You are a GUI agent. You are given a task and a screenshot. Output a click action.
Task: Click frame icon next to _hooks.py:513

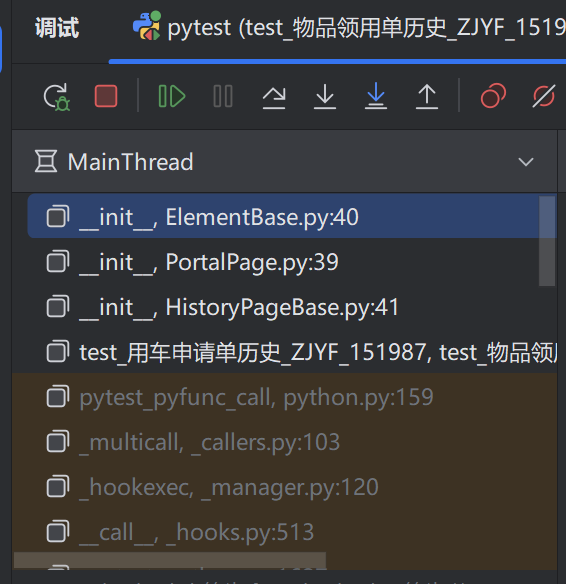(58, 531)
